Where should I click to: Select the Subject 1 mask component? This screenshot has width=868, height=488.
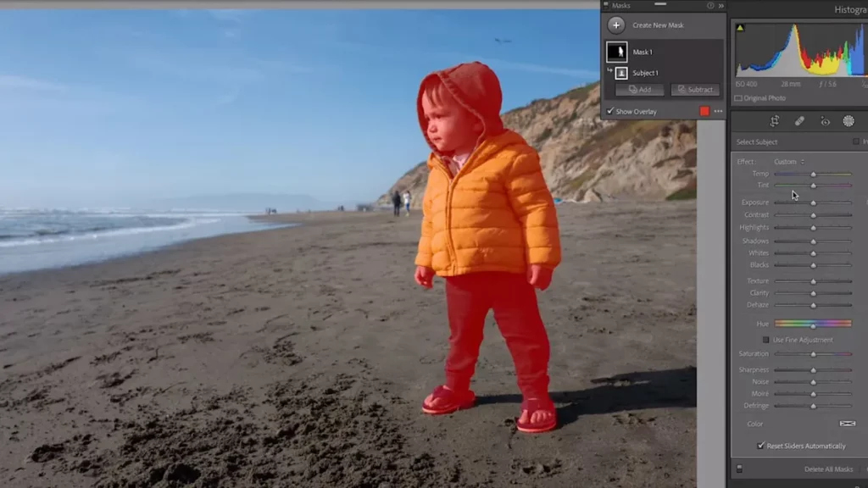click(x=621, y=73)
